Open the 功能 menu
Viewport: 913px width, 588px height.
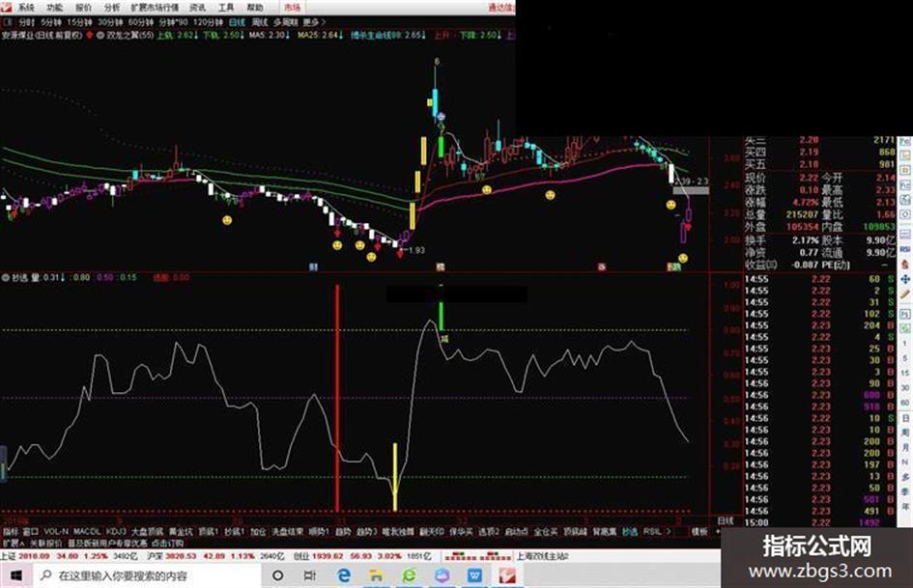click(x=55, y=8)
